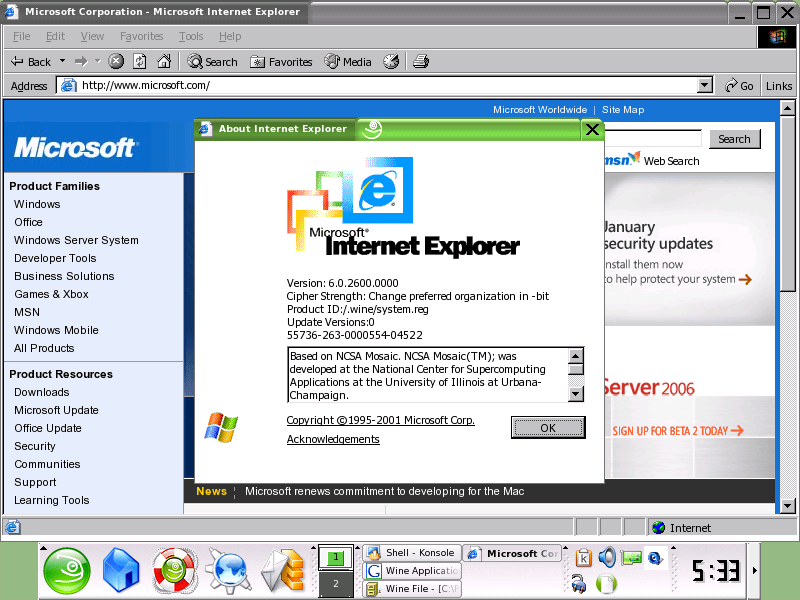Image resolution: width=800 pixels, height=600 pixels.
Task: Open the Windows Server System link
Action: (77, 240)
